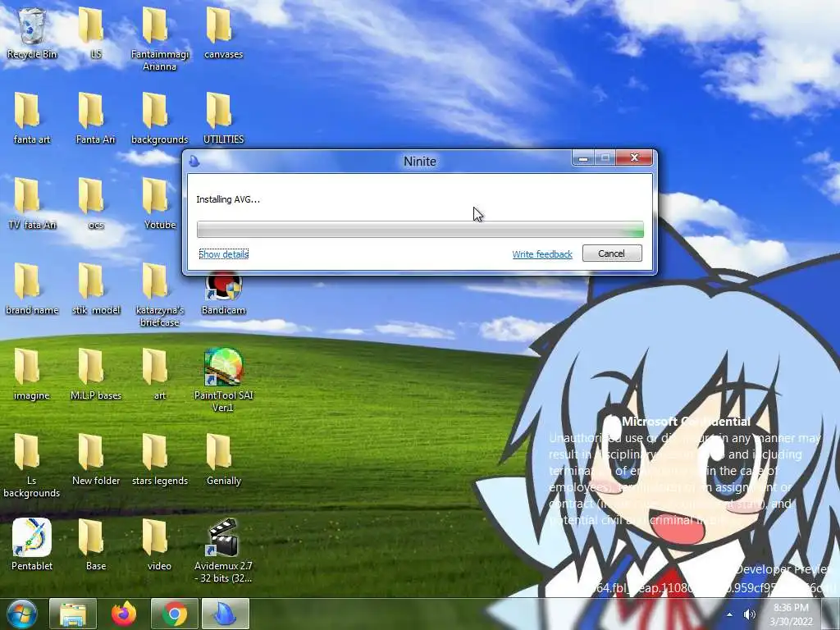Select the PaintTool SAI Ver.1 shortcut
840x630 pixels.
coord(223,380)
